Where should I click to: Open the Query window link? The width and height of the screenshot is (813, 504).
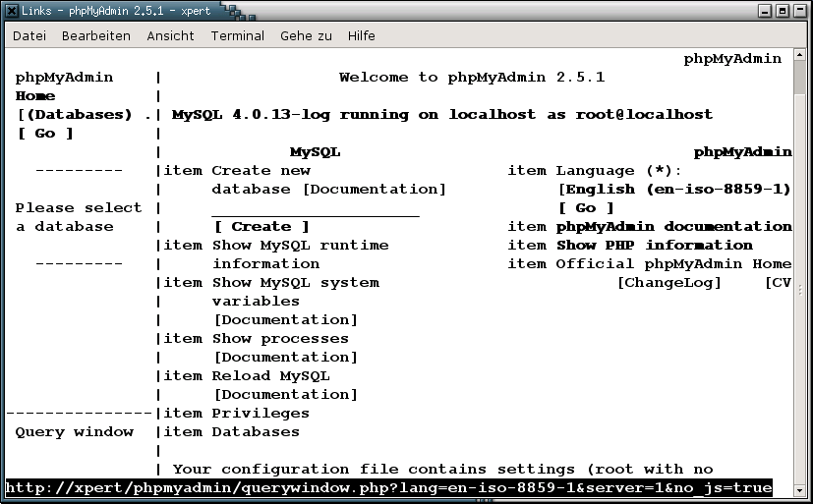tap(74, 432)
